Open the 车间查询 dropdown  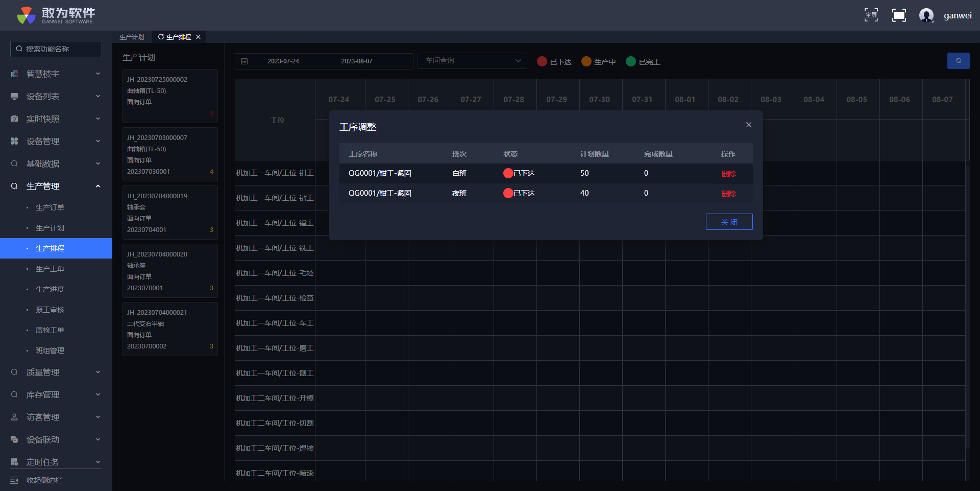(x=472, y=61)
